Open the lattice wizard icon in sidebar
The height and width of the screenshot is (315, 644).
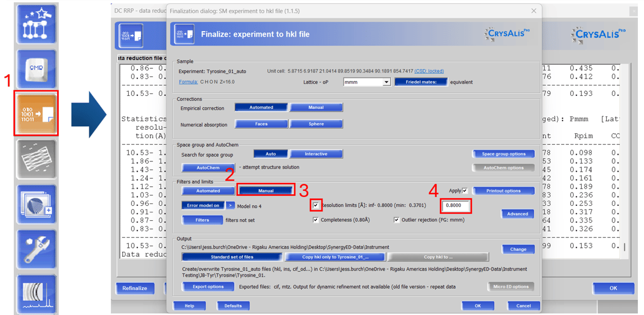click(x=36, y=24)
